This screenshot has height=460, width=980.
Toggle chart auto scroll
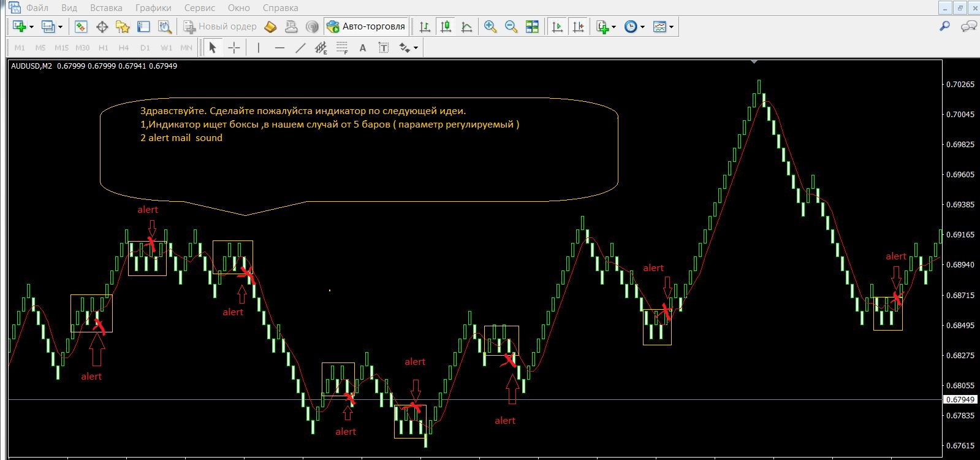click(x=557, y=26)
